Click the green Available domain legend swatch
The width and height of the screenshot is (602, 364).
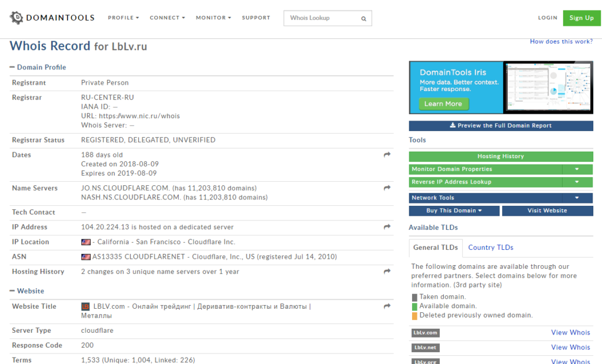coord(414,306)
